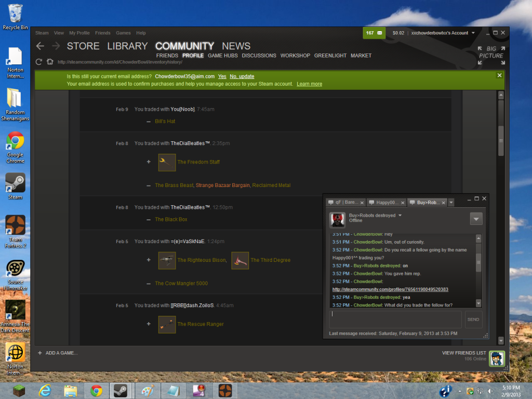Click the Steam back navigation arrow
The width and height of the screenshot is (532, 399).
(40, 46)
